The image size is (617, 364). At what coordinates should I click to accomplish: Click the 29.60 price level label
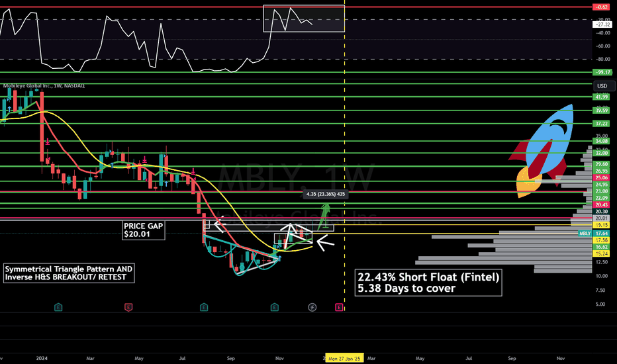pyautogui.click(x=602, y=165)
